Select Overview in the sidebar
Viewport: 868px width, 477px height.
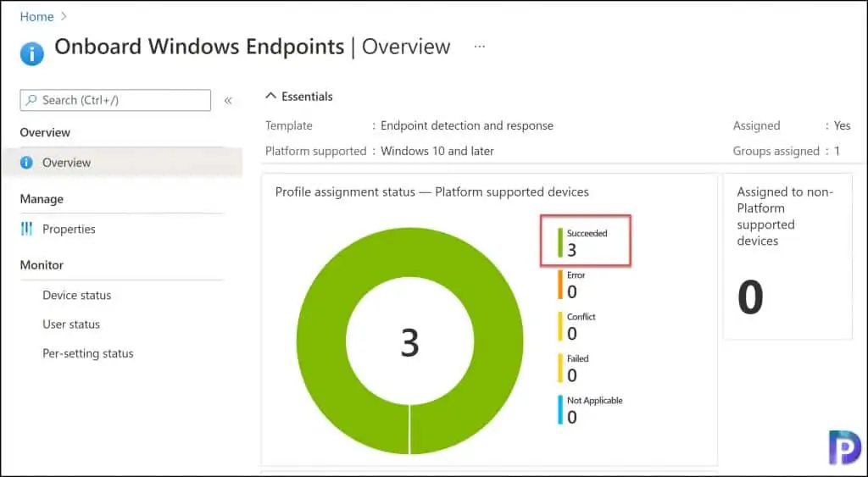(121, 163)
